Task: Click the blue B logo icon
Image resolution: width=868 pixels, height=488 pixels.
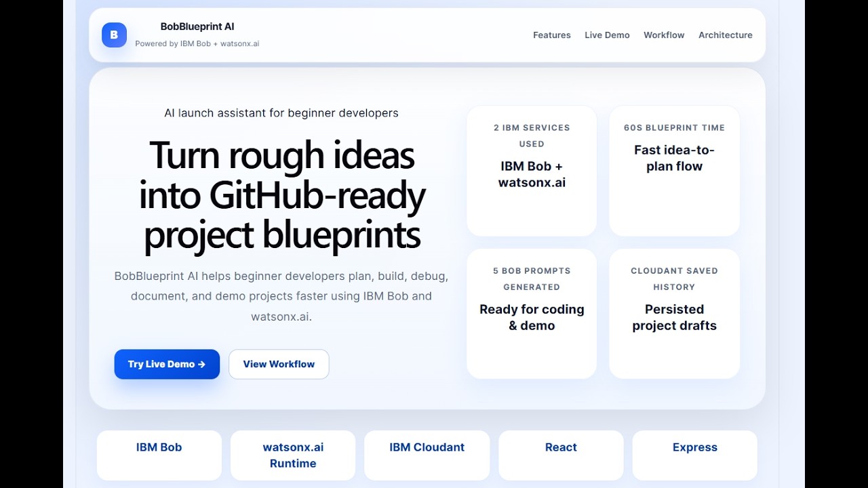Action: pyautogui.click(x=114, y=35)
